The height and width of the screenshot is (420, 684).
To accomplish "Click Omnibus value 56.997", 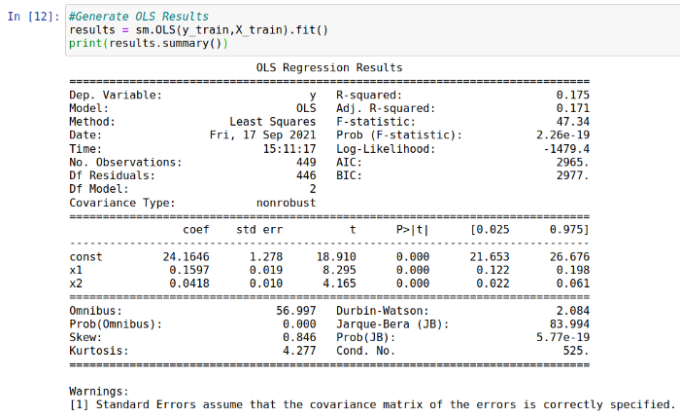I will 296,311.
